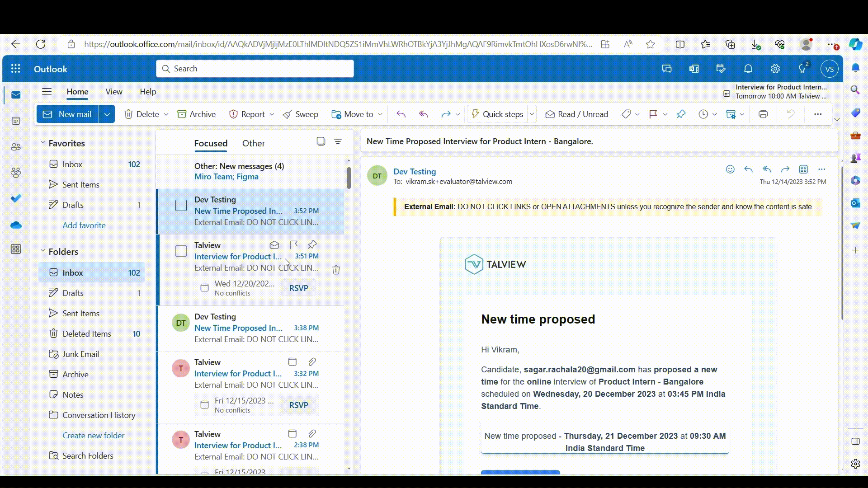
Task: Open the Outlook app launcher grid
Action: tap(16, 69)
